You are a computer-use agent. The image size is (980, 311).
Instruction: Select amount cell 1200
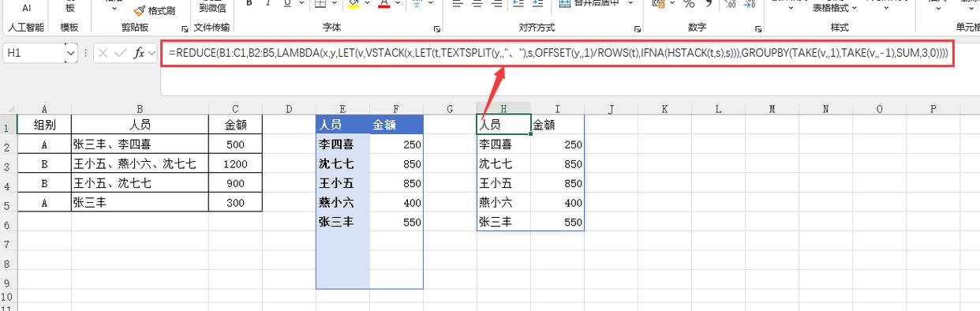(235, 164)
